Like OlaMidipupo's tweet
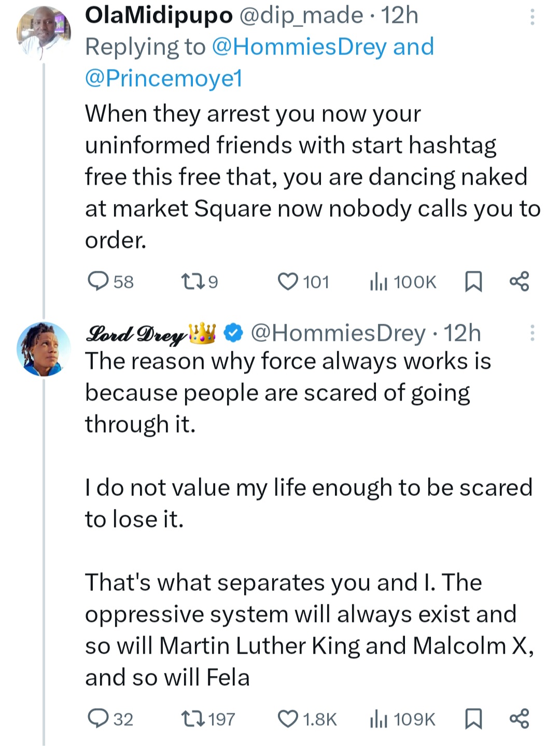 click(288, 281)
